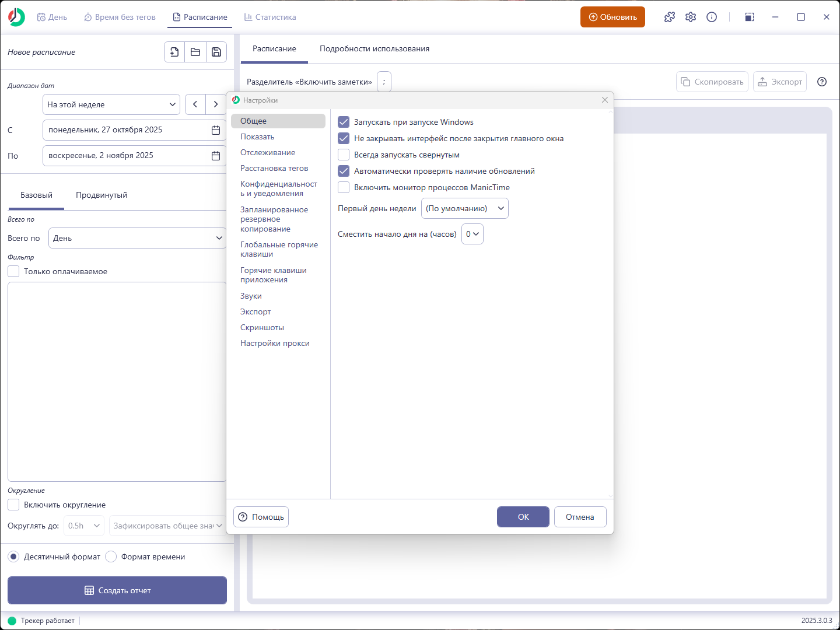Image resolution: width=840 pixels, height=630 pixels.
Task: Switch to the Расписание main tab
Action: click(x=200, y=17)
